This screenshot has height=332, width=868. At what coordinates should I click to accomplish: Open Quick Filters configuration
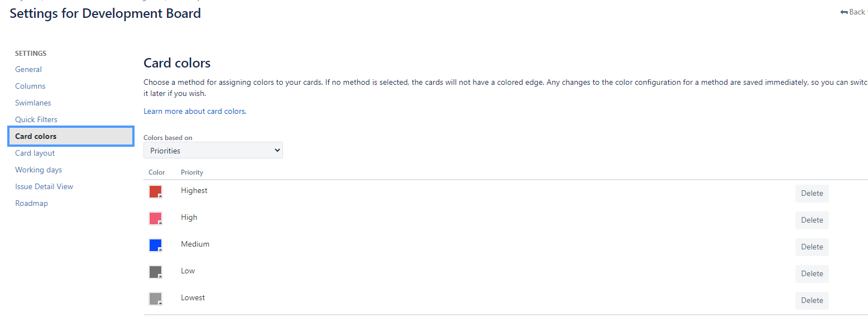point(36,119)
